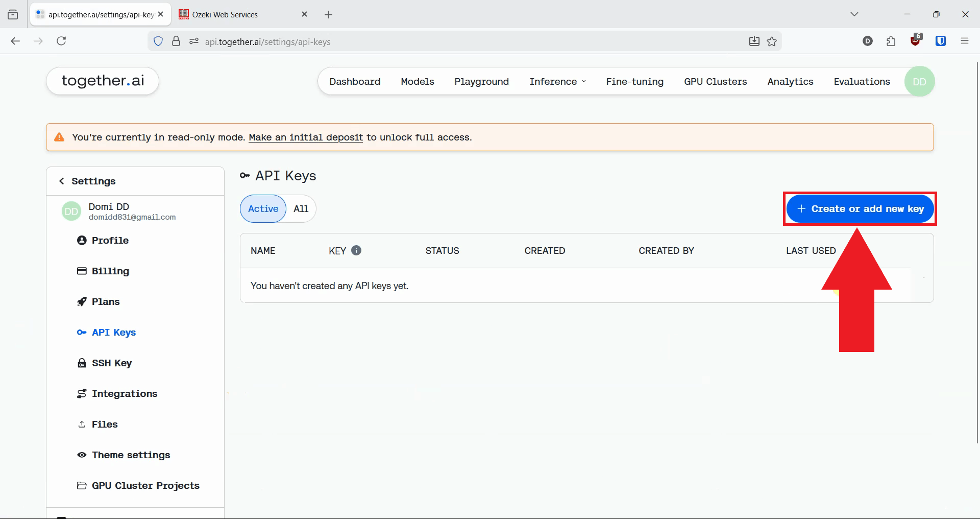Open the together.ai logo on the top left
This screenshot has width=980, height=519.
click(x=102, y=81)
